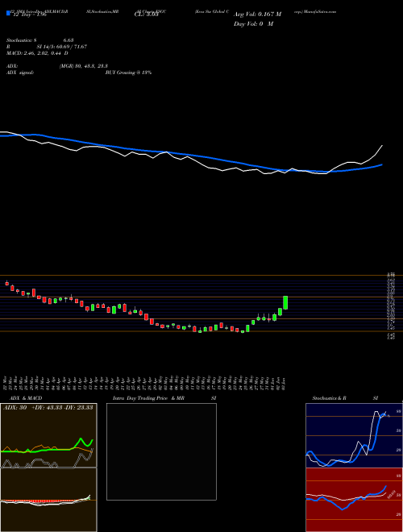Click the CL: 3.03 closing value text
This screenshot has width=403, height=532.
[146, 15]
